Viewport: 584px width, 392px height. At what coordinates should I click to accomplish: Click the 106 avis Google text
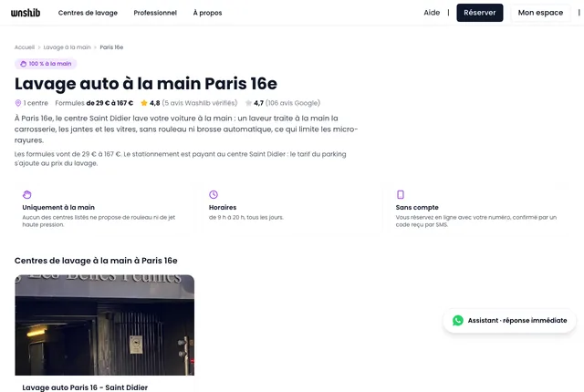coord(293,103)
